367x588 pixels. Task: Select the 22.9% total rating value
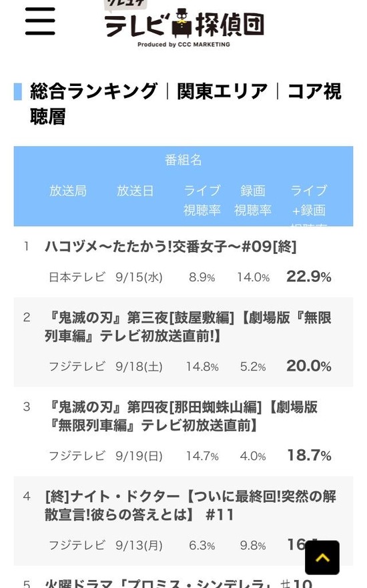point(309,277)
